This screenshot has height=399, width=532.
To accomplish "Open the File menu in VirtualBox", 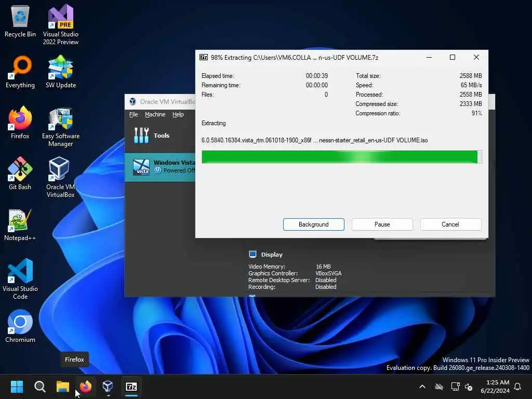I will click(134, 114).
